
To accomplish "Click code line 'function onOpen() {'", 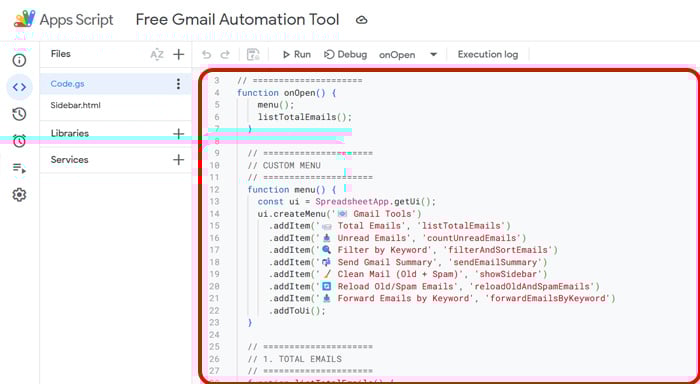I will (286, 93).
